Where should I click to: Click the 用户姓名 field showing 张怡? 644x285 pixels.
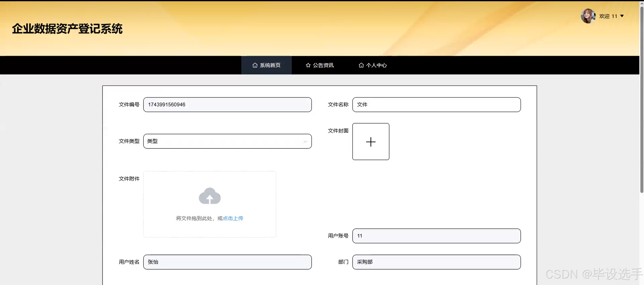[227, 262]
